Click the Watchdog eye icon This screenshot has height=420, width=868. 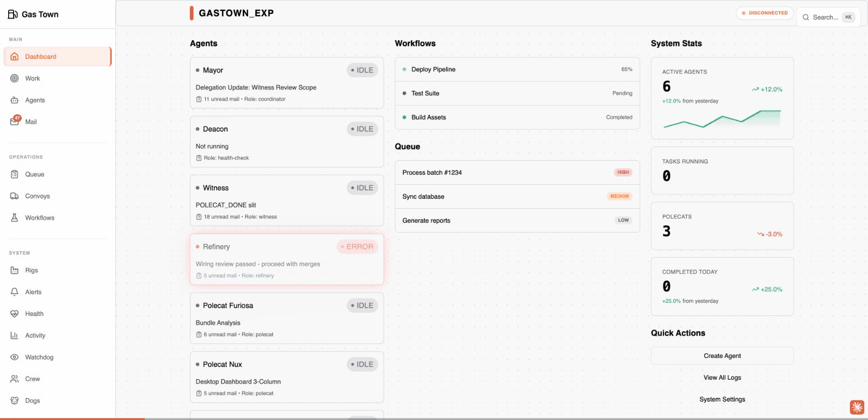tap(15, 357)
